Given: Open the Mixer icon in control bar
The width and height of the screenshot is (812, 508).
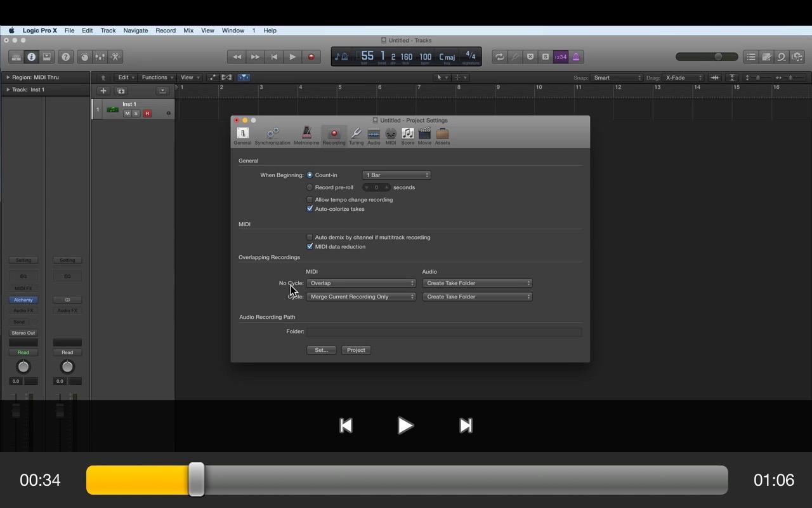Looking at the screenshot, I should (100, 57).
